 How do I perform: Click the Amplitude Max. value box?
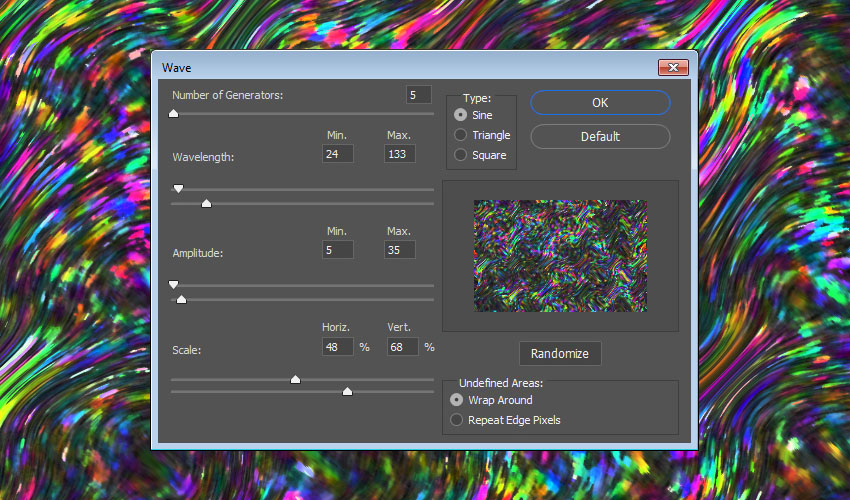[399, 250]
